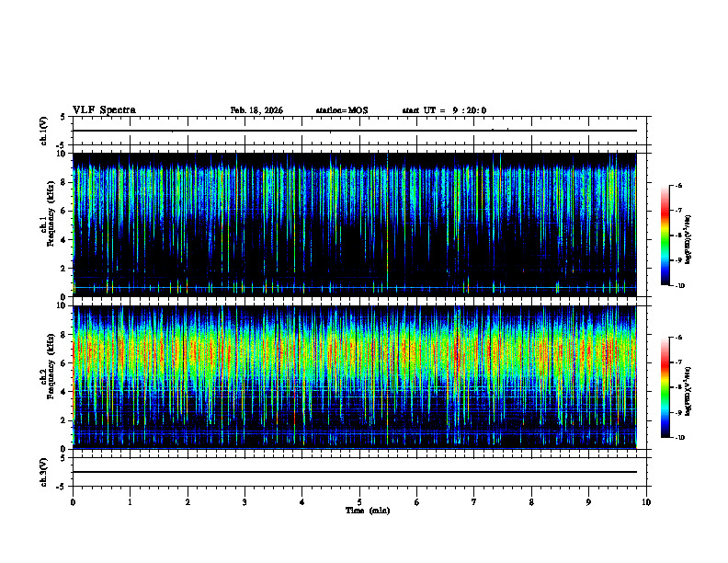Click the "8" frequency tick of ch.2
The width and height of the screenshot is (728, 563).
(63, 335)
